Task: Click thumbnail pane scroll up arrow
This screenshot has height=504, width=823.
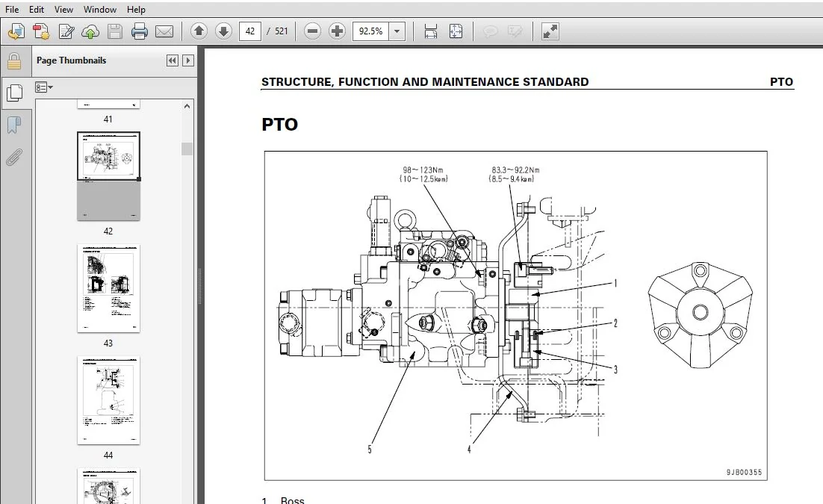Action: pyautogui.click(x=187, y=106)
